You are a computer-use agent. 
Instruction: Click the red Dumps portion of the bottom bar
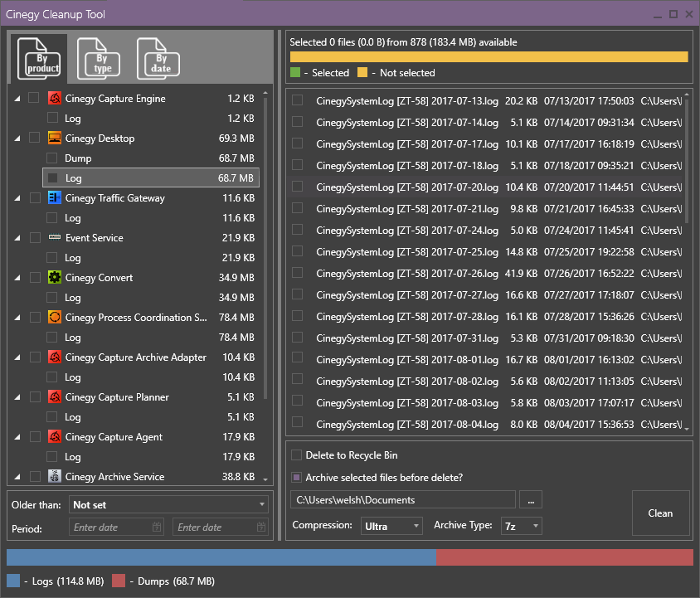pos(565,557)
